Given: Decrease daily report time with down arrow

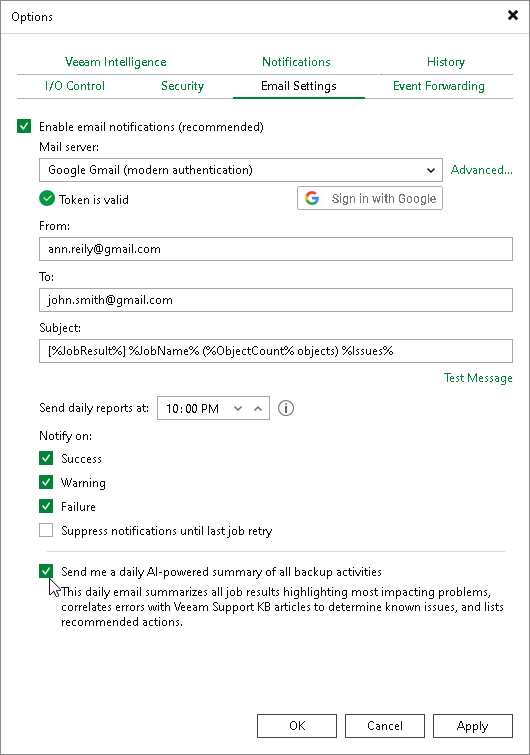Looking at the screenshot, I should 238,408.
